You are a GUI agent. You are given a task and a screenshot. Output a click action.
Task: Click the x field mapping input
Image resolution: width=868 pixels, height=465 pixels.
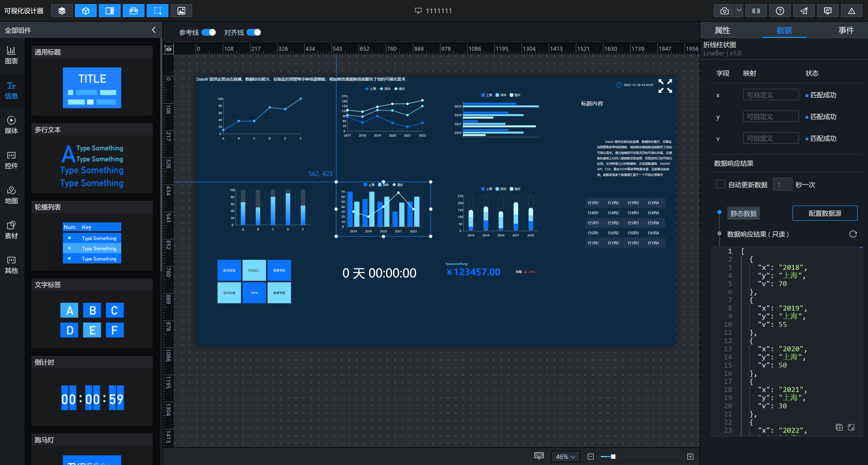point(770,95)
